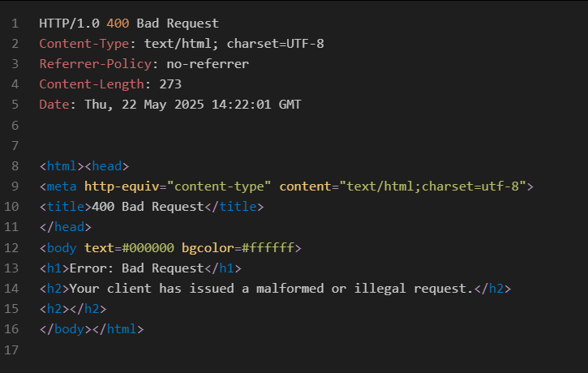Click the Date header name
Viewport: 588px width, 373px height.
pyautogui.click(x=54, y=105)
